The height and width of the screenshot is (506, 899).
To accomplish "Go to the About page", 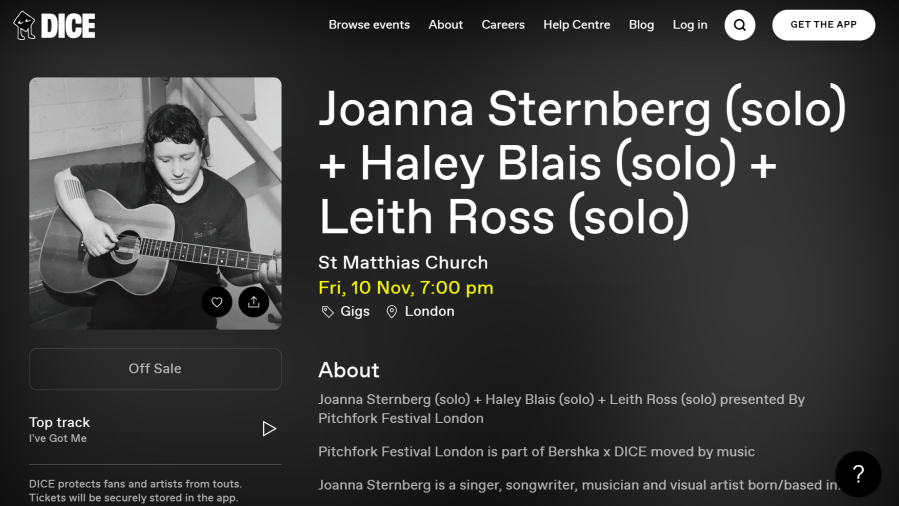I will click(x=445, y=25).
